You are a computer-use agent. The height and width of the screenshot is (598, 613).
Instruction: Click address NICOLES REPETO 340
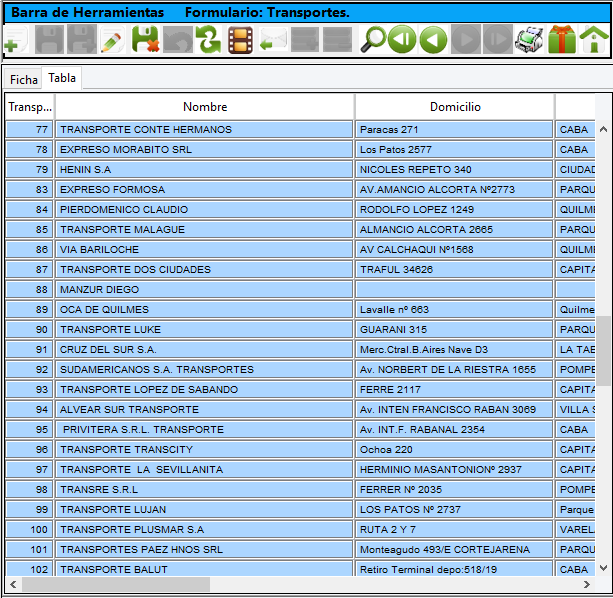pyautogui.click(x=454, y=169)
